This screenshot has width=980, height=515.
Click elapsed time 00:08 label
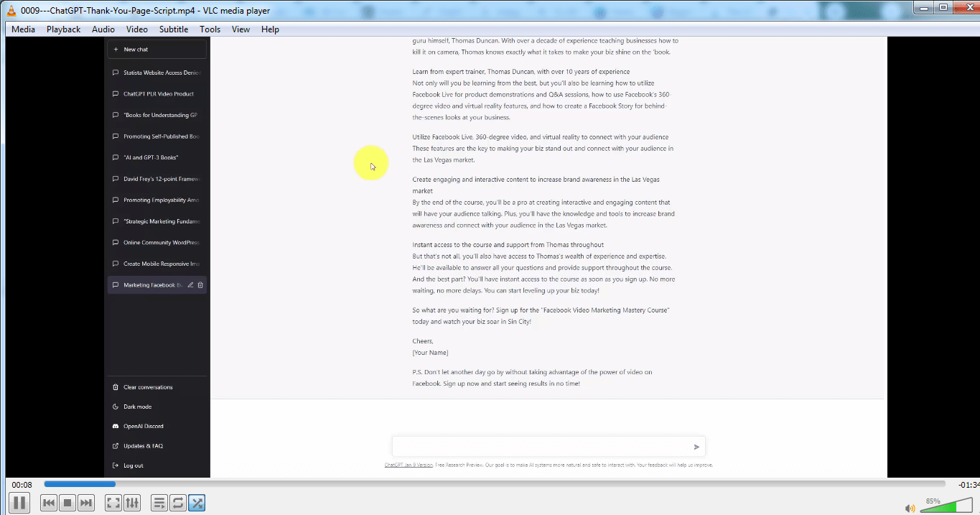point(22,485)
